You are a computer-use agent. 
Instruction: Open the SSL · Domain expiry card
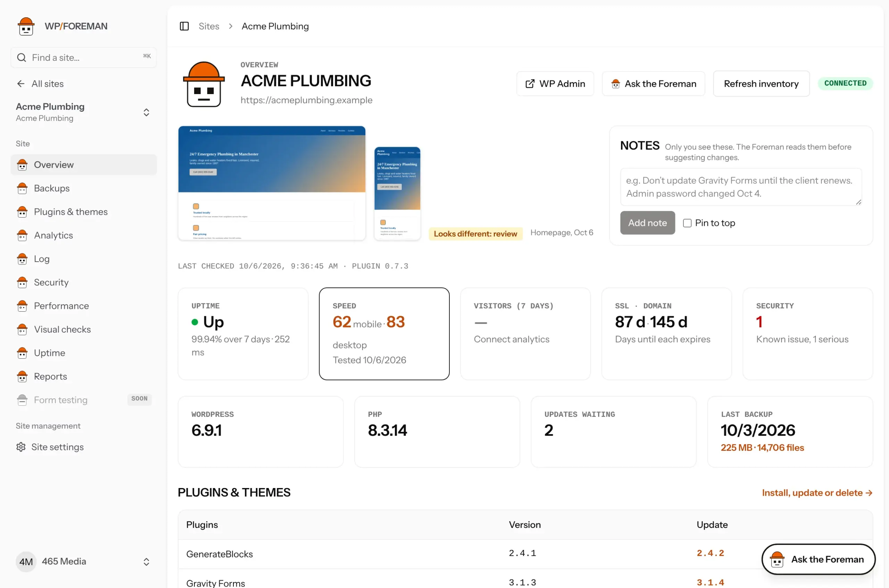(666, 334)
